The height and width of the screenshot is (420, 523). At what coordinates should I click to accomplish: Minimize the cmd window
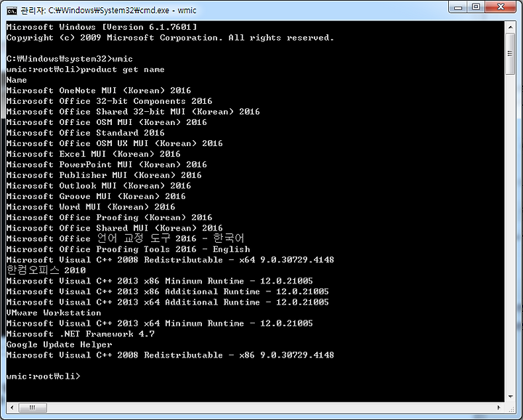point(458,7)
